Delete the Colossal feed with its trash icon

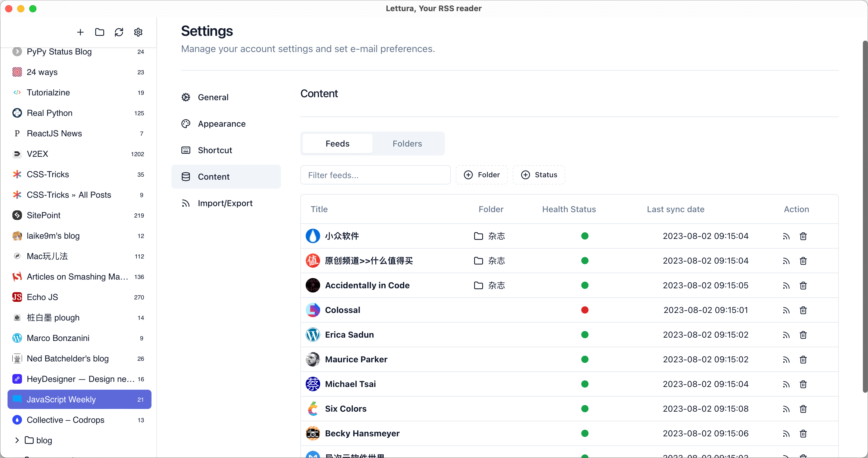coord(803,310)
